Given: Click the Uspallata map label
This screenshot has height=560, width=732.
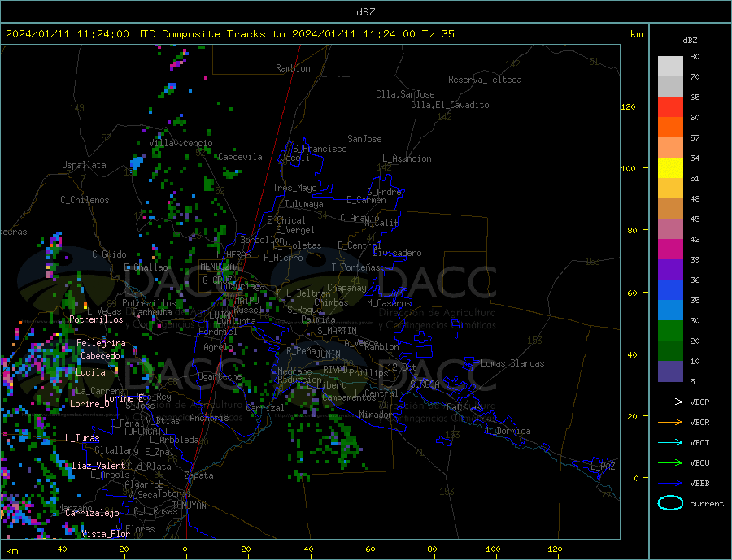Looking at the screenshot, I should pos(84,165).
